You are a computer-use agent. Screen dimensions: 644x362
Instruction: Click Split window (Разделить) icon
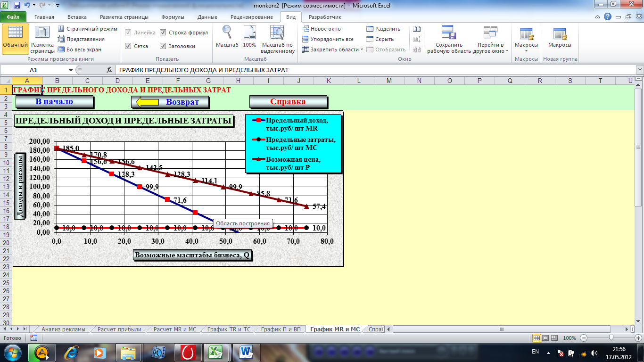370,29
